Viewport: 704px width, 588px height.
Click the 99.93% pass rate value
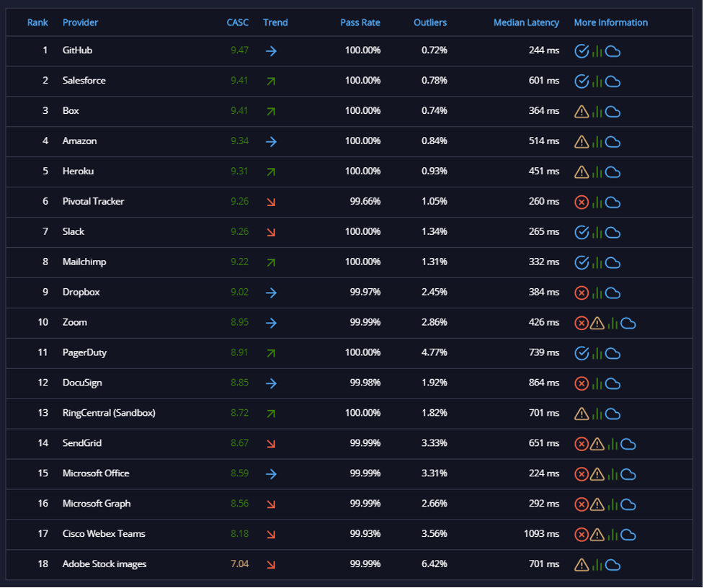[x=365, y=534]
